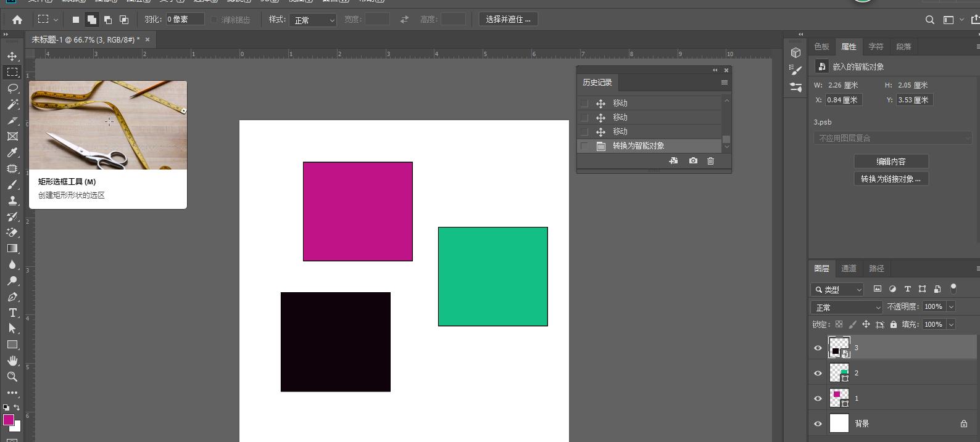Hide layer 3 using its eye icon
The width and height of the screenshot is (980, 442).
click(818, 348)
